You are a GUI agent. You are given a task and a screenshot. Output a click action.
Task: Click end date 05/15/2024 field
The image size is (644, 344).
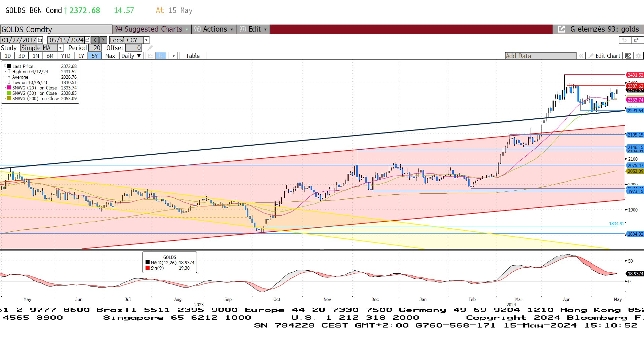[x=67, y=40]
